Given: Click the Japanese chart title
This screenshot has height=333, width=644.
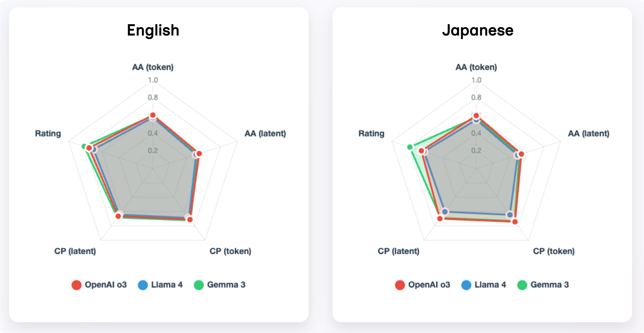Looking at the screenshot, I should 477,30.
